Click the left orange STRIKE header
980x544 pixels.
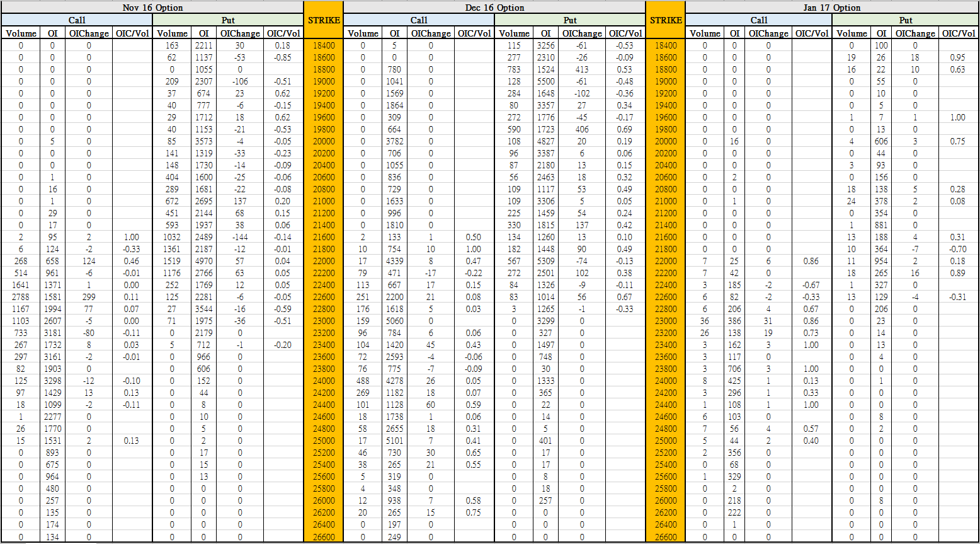[324, 20]
